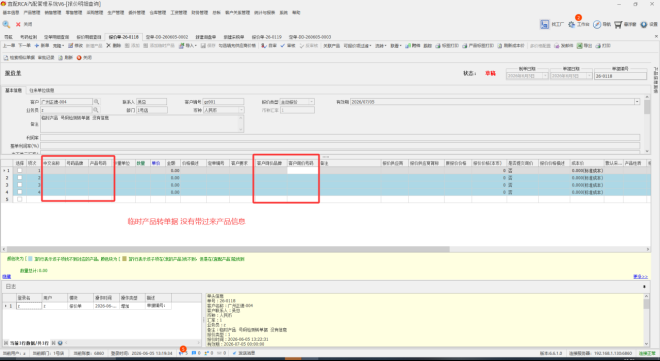660x361 pixels.
Task: Click the 产品标签打印 printer icon
Action: [465, 45]
